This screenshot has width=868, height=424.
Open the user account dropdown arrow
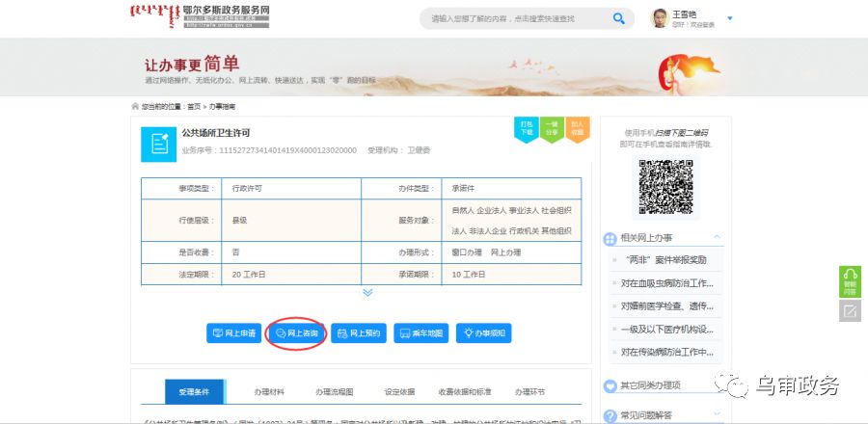click(x=729, y=18)
